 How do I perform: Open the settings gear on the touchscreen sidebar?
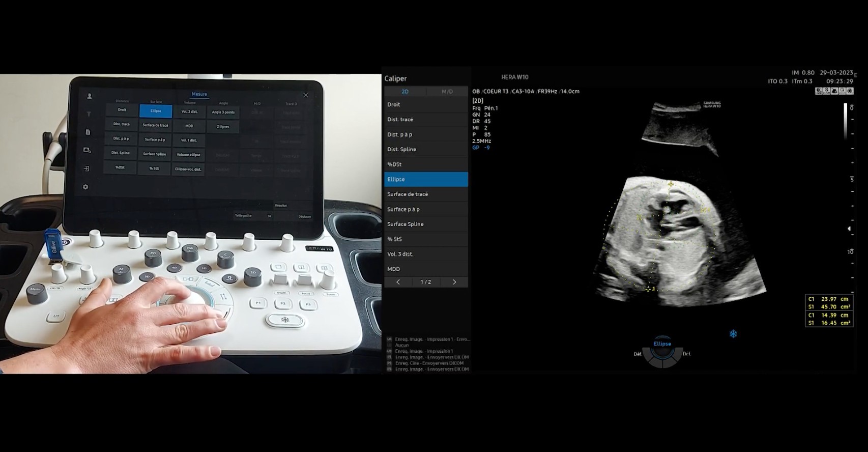(x=85, y=187)
